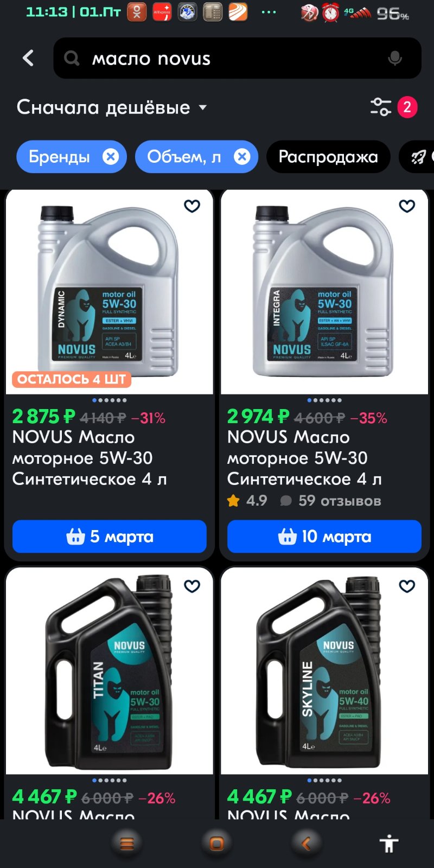Clear the "Объем, л" filter chip
This screenshot has width=434, height=868.
tap(242, 157)
